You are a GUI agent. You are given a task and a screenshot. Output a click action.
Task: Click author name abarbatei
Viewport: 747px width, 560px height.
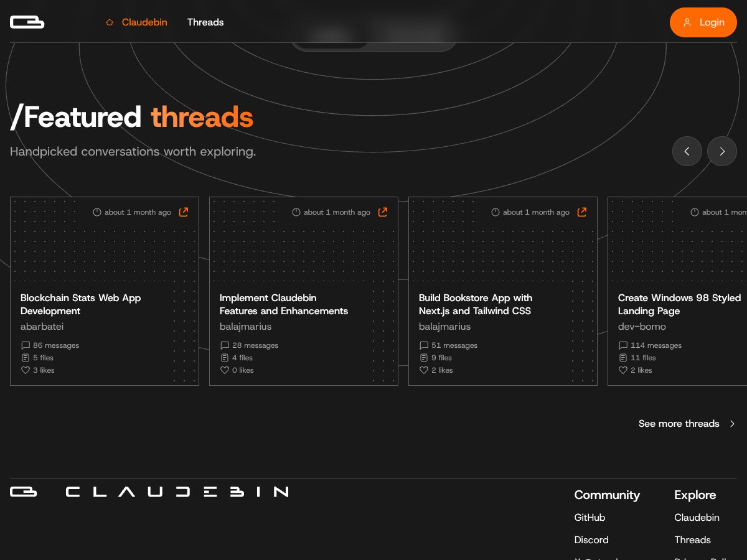point(42,327)
